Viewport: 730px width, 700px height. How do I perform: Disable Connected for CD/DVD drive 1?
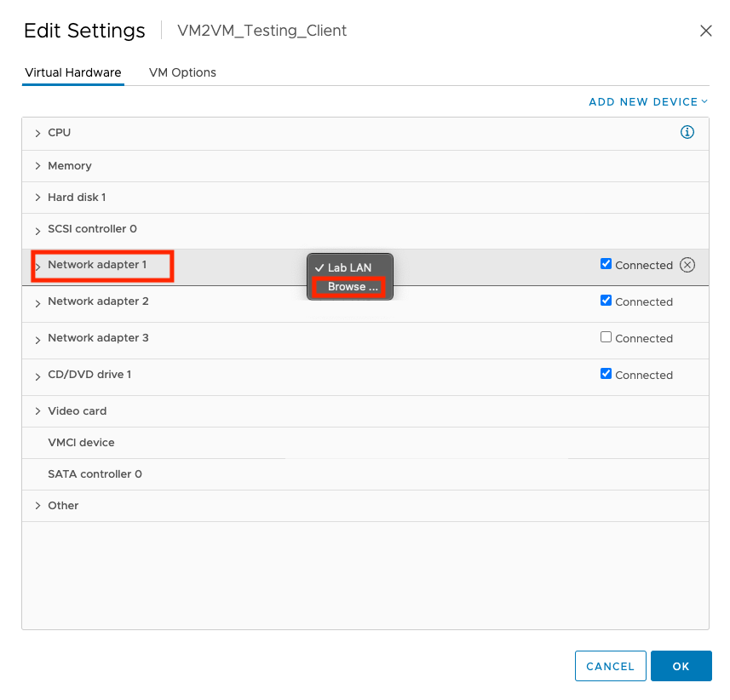[x=606, y=373]
